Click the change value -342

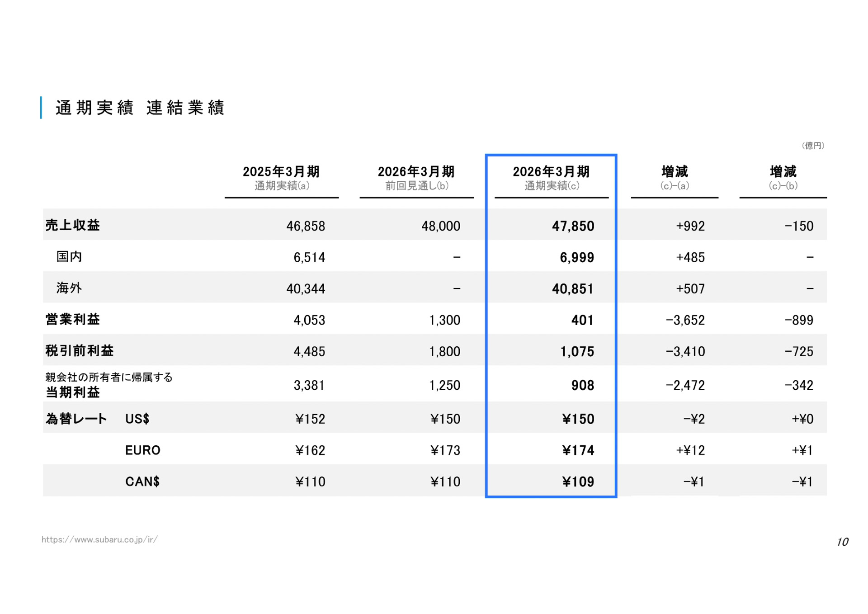pyautogui.click(x=799, y=386)
